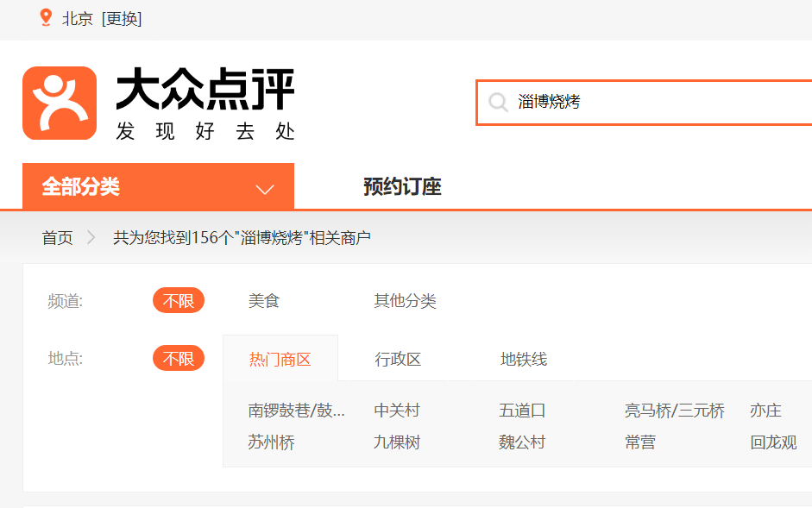Select the 热门商区 tab
Viewport: 812px width, 508px height.
[280, 360]
